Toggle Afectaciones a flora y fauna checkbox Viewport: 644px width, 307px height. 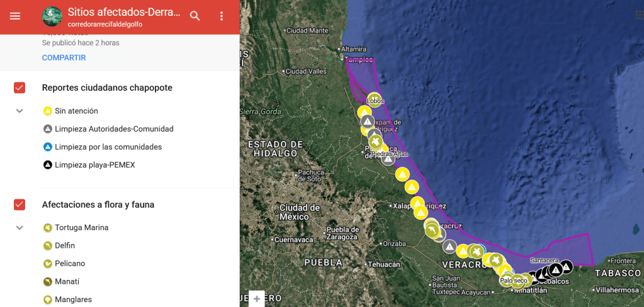(20, 204)
